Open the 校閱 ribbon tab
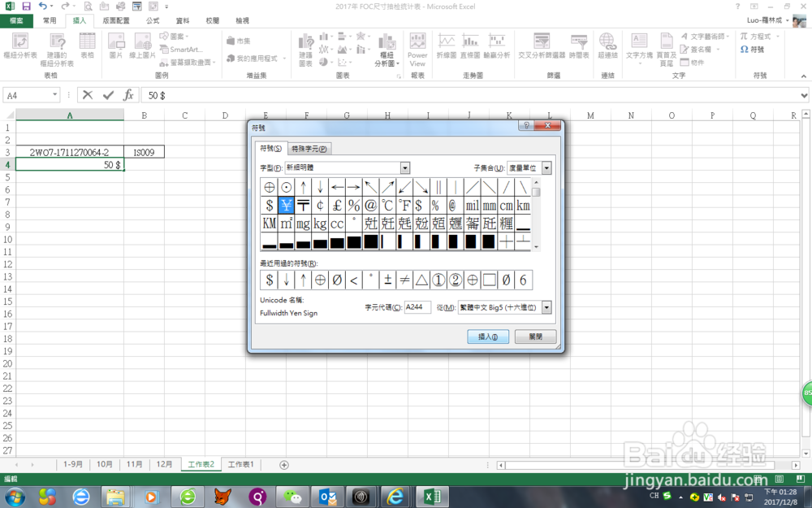The height and width of the screenshot is (508, 812). (213, 21)
